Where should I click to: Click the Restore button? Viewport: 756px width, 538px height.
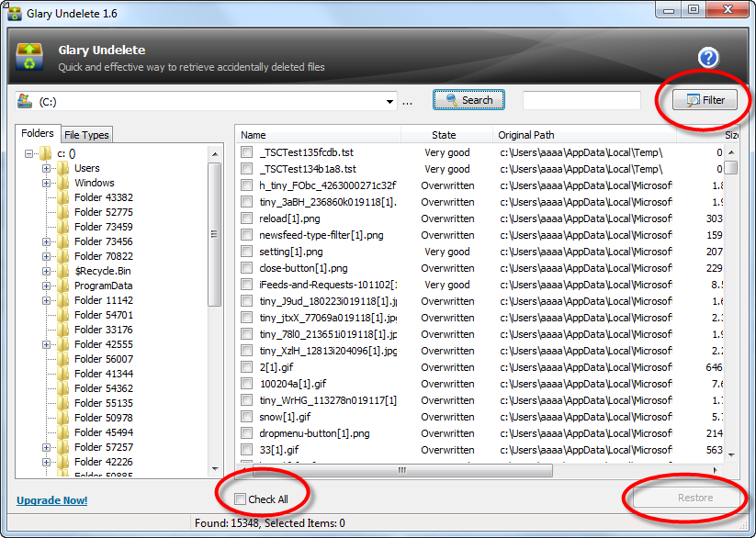click(x=687, y=498)
